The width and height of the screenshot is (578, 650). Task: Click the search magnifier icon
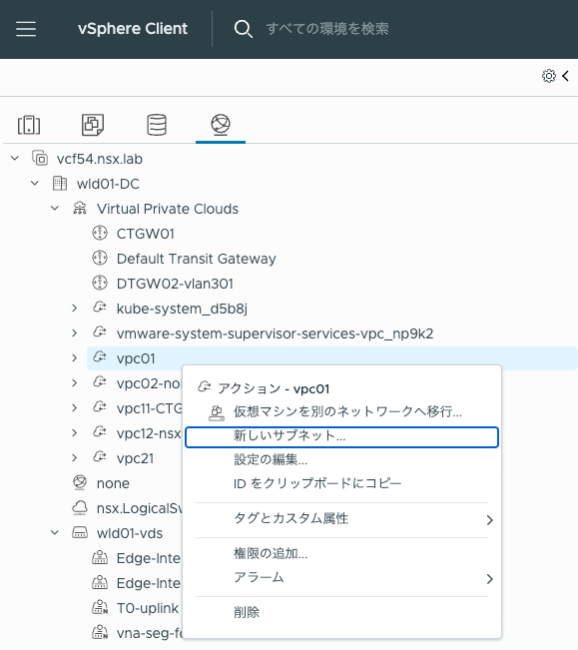point(243,29)
